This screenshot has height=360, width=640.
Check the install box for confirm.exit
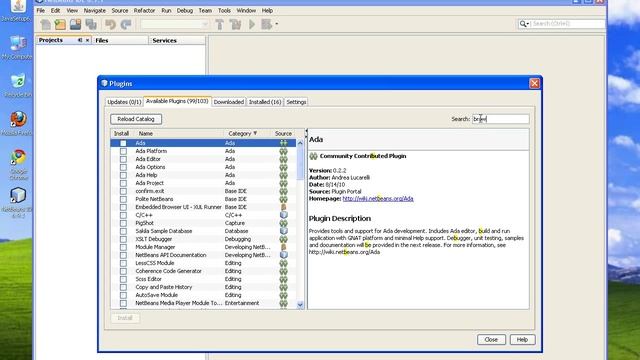[x=123, y=191]
